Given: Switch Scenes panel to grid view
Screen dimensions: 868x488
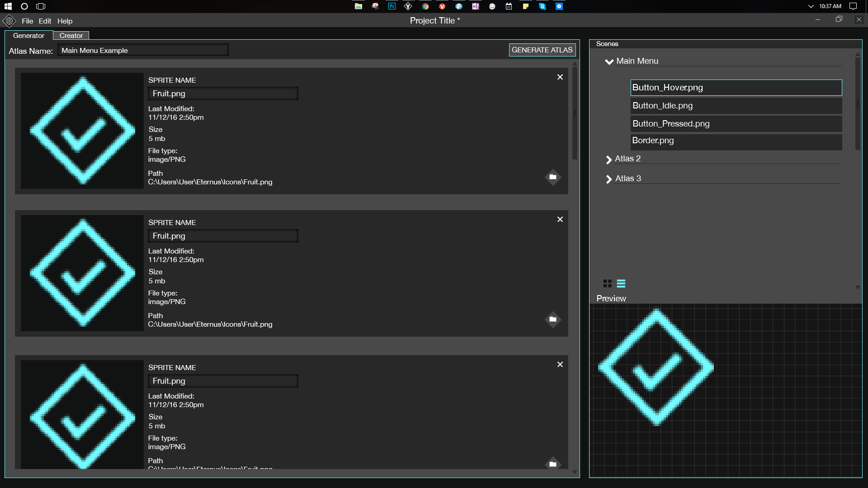Looking at the screenshot, I should tap(607, 283).
